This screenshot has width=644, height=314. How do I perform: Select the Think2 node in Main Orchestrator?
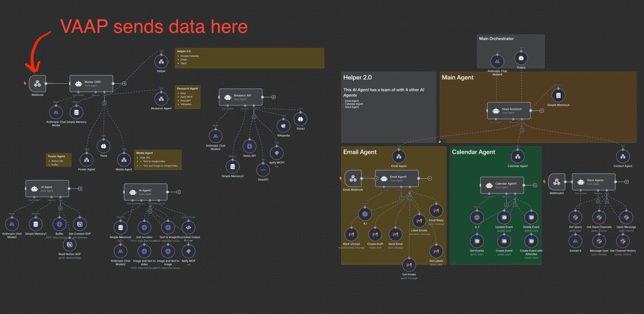[520, 59]
